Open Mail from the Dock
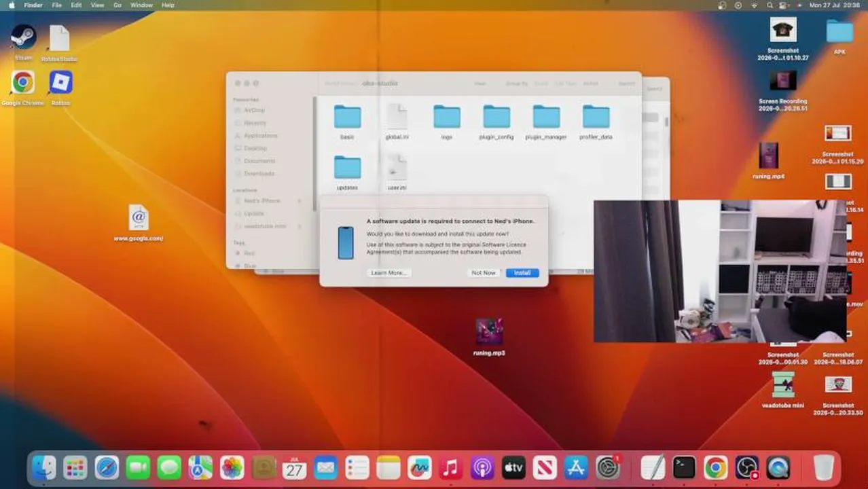868x489 pixels. (x=325, y=467)
